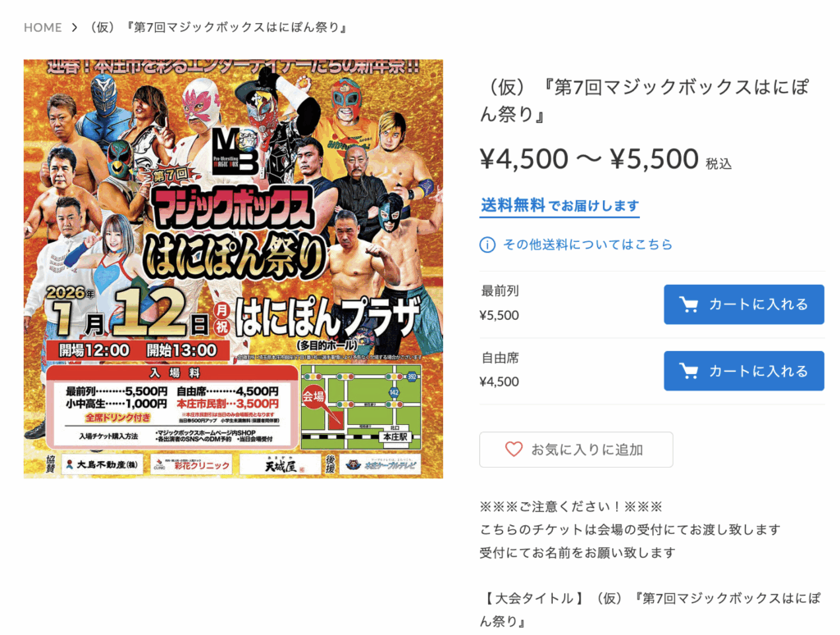Click the info circle icon beside shipping details
This screenshot has width=840, height=635.
click(487, 244)
